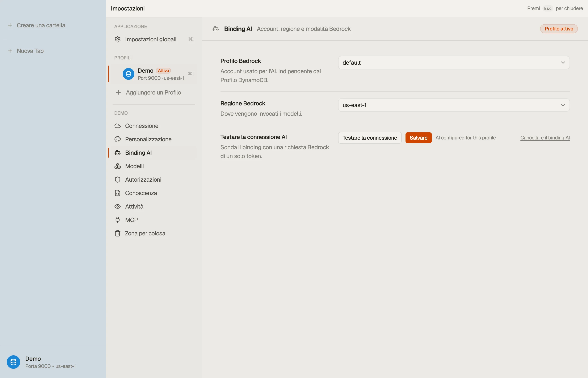Click the document icon next to Conoscenza

(118, 193)
